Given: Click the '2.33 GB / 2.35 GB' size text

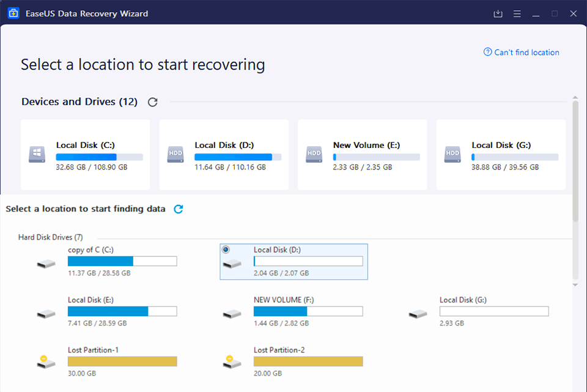Looking at the screenshot, I should [363, 168].
